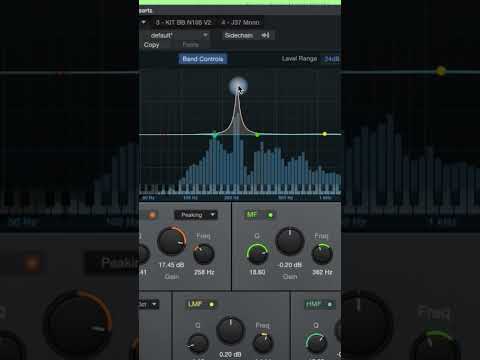The width and height of the screenshot is (480, 360).
Task: Click the MF band Gain knob
Action: (x=290, y=241)
